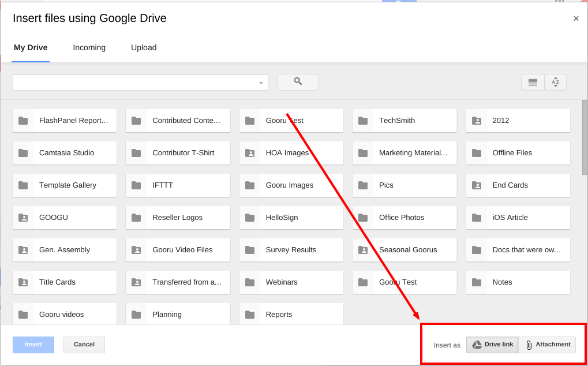Click the vertical scrollbar of the folder list
Viewport: 588px width, 366px height.
coord(585,137)
